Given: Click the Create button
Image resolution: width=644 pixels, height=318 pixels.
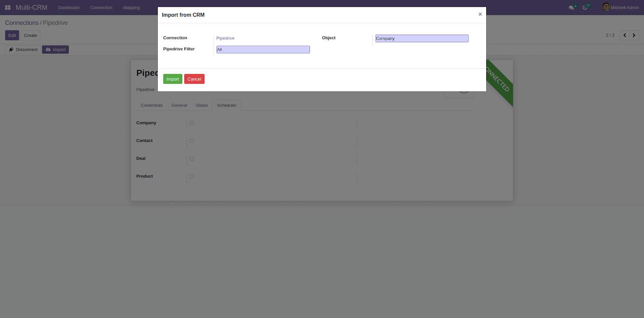Looking at the screenshot, I should (x=31, y=35).
